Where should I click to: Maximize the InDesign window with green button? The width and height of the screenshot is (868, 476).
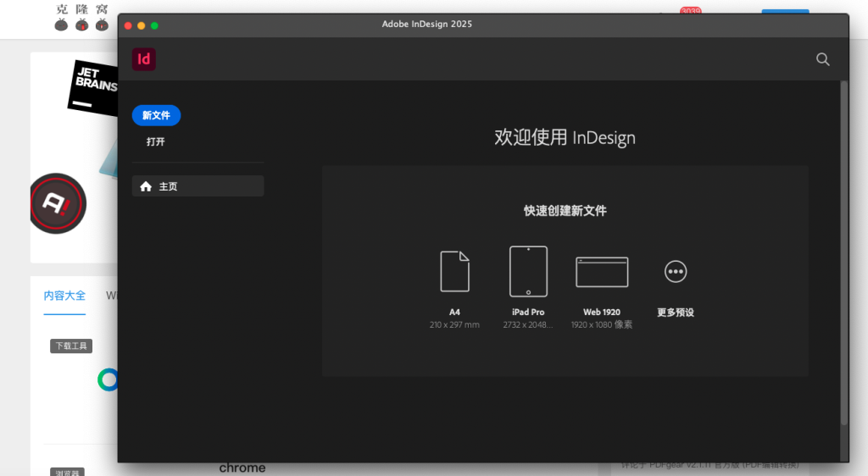point(154,25)
